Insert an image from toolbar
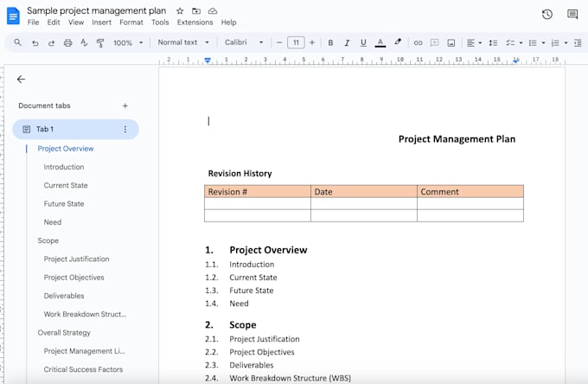Image resolution: width=588 pixels, height=384 pixels. (x=451, y=42)
